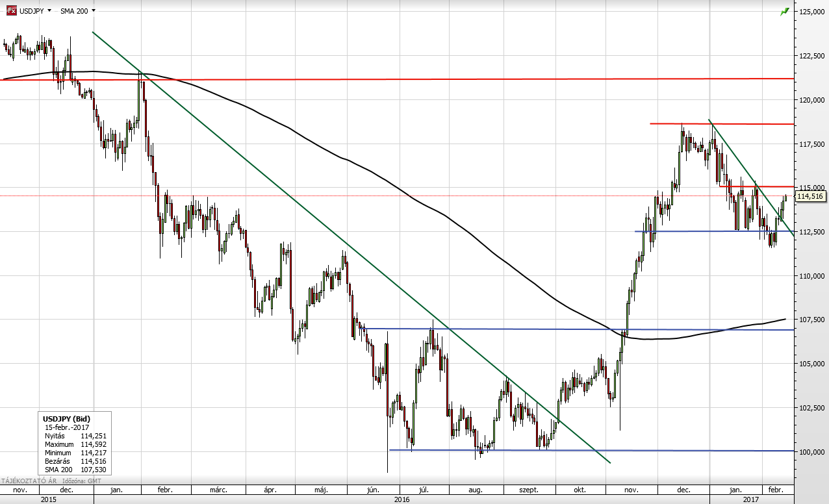Click the 107,500 price axis label
Screen dimensions: 829x504
[x=812, y=320]
